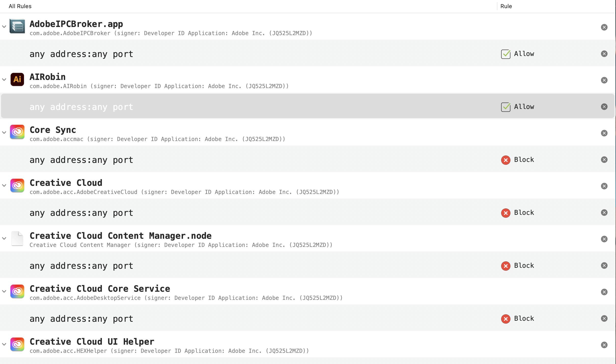Remove the Content Manager.node Block rule
Viewport: 616px width, 364px height.
(604, 265)
